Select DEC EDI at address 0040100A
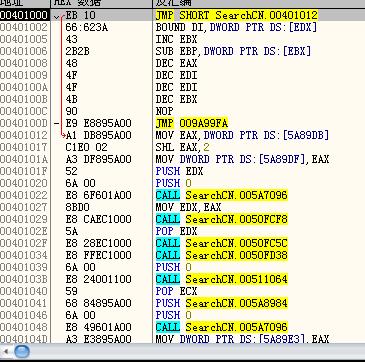The image size is (365, 363). click(176, 87)
